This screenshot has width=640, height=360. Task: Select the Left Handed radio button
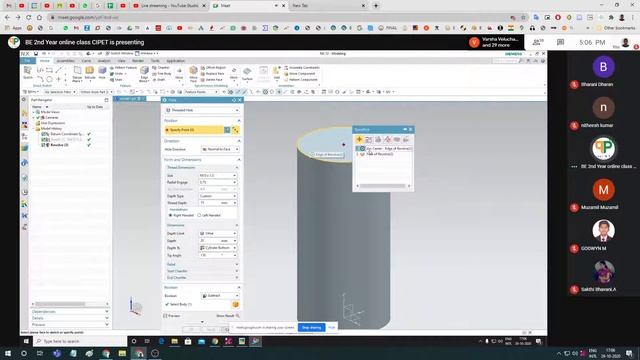point(199,215)
